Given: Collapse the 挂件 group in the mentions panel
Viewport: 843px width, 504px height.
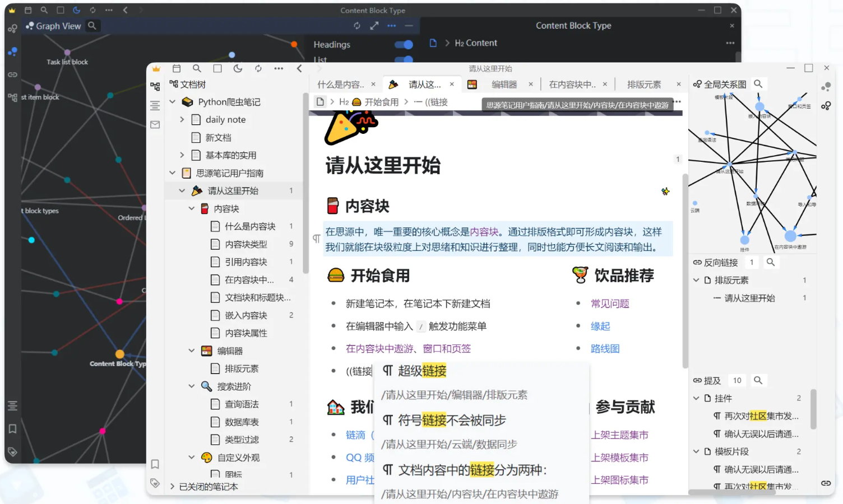Looking at the screenshot, I should [x=696, y=398].
